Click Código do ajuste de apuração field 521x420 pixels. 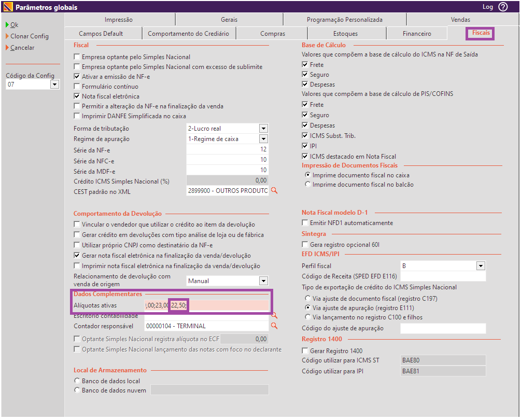pyautogui.click(x=443, y=328)
